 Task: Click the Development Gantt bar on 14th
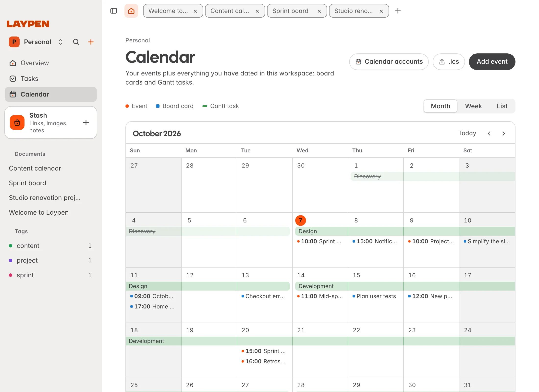pos(321,286)
